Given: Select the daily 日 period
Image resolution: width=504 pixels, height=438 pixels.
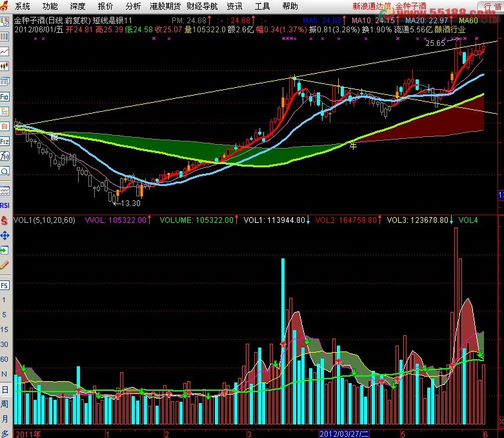Looking at the screenshot, I should [x=5, y=390].
